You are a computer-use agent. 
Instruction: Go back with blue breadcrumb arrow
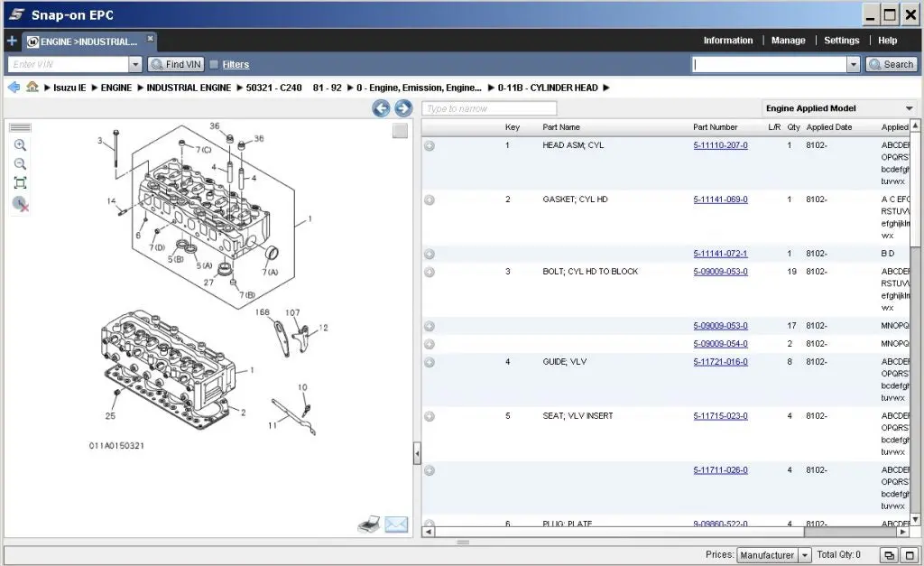(14, 88)
